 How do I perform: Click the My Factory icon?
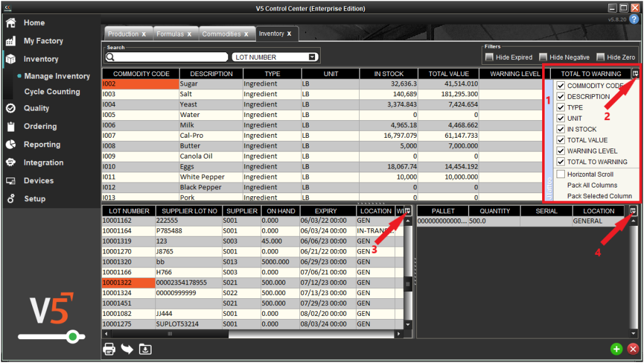tap(11, 41)
